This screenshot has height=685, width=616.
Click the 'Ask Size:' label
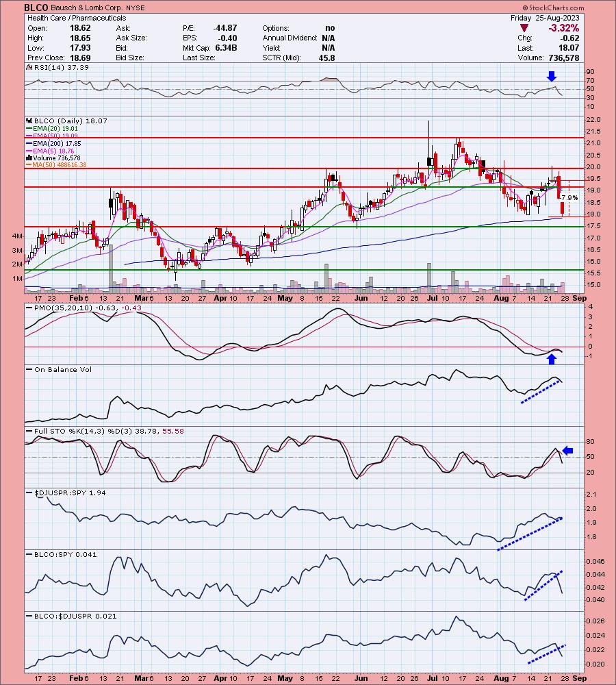pos(131,38)
